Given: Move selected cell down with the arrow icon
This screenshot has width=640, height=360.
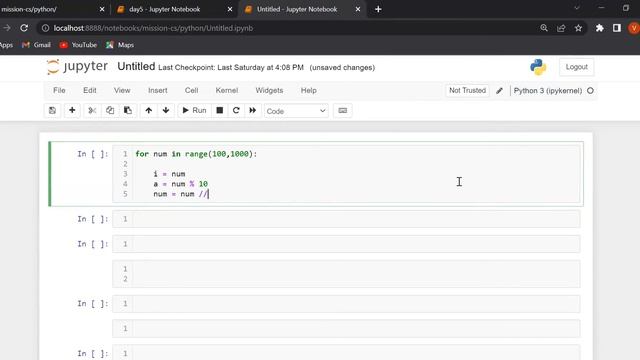Looking at the screenshot, I should pyautogui.click(x=166, y=111).
